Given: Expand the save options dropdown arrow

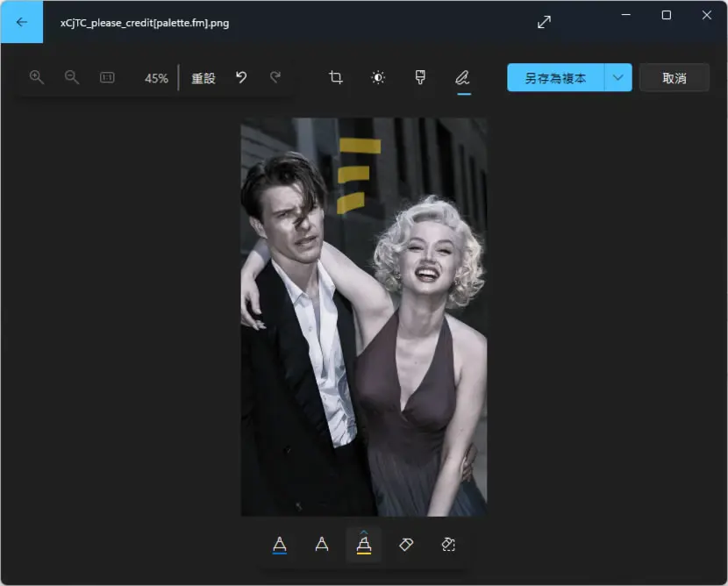Looking at the screenshot, I should 618,77.
